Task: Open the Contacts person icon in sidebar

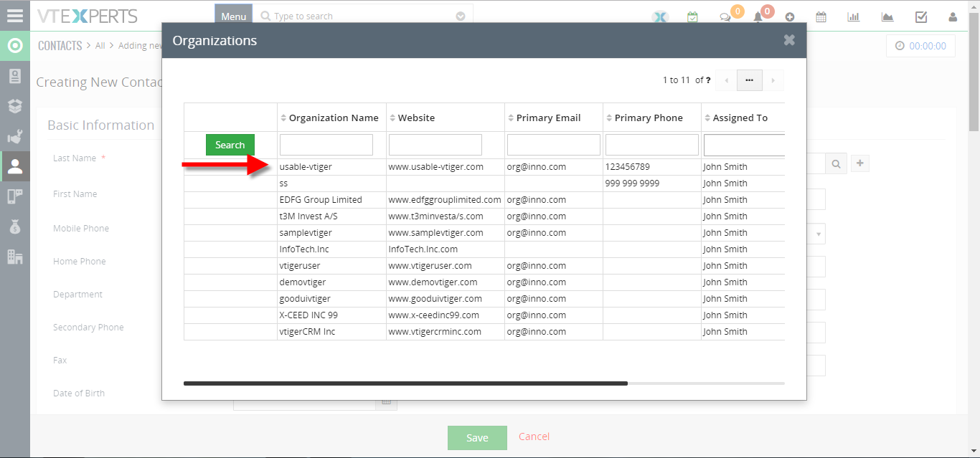Action: [15, 166]
